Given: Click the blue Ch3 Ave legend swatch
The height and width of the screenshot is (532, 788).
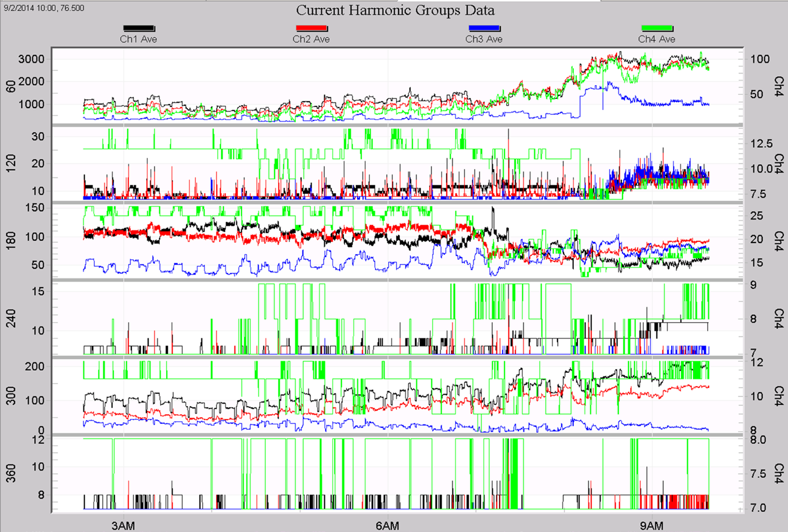Looking at the screenshot, I should 484,29.
